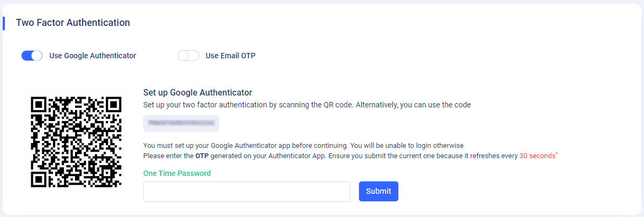
Task: Enable the Use Email OTP switch
Action: coord(188,56)
